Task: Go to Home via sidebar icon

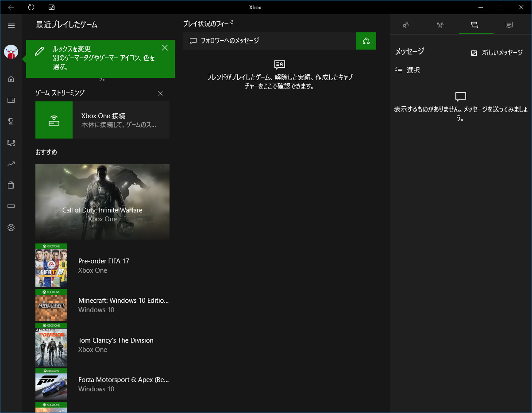Action: pos(11,79)
